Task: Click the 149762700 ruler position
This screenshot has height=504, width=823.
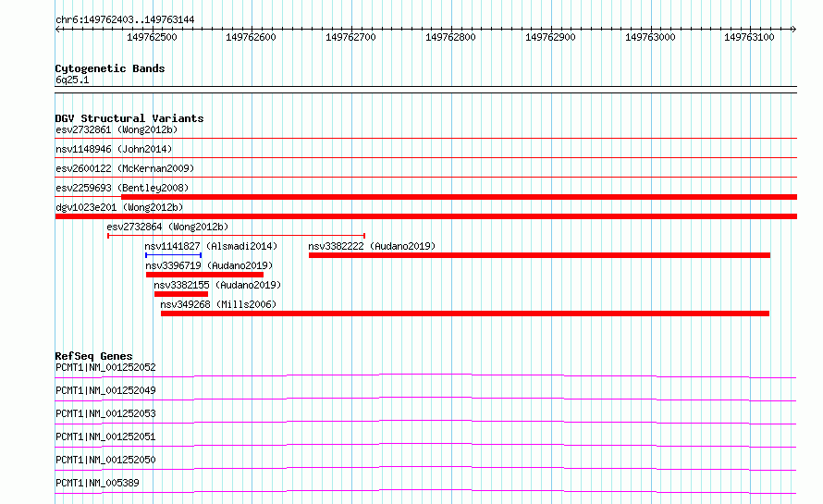Action: pos(350,37)
